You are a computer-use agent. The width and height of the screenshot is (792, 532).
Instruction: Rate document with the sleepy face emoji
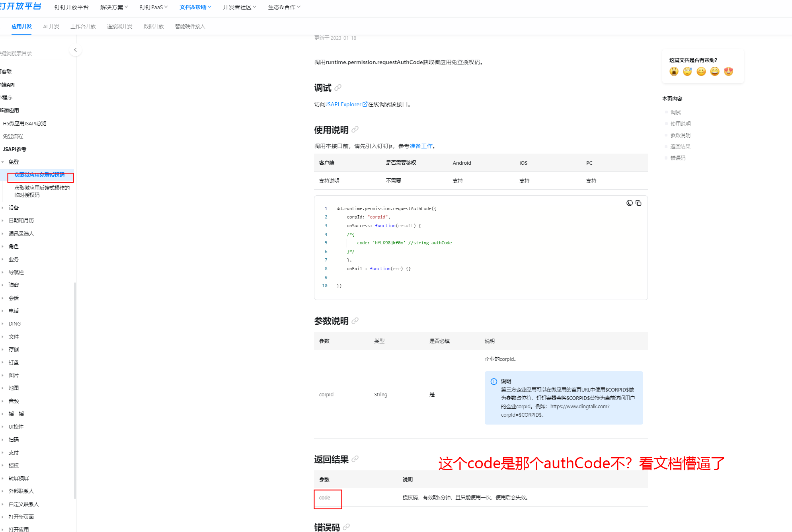pos(687,71)
